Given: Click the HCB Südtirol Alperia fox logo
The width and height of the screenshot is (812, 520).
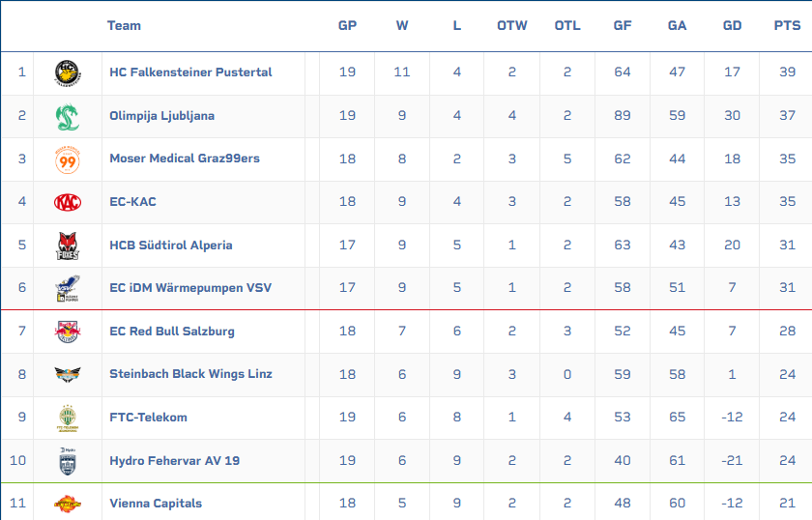Looking at the screenshot, I should pyautogui.click(x=67, y=246).
